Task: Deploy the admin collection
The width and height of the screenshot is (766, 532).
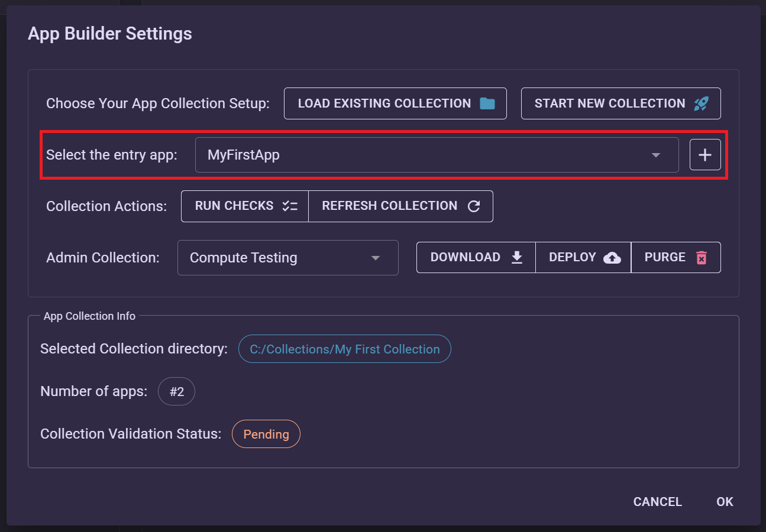Action: [583, 257]
